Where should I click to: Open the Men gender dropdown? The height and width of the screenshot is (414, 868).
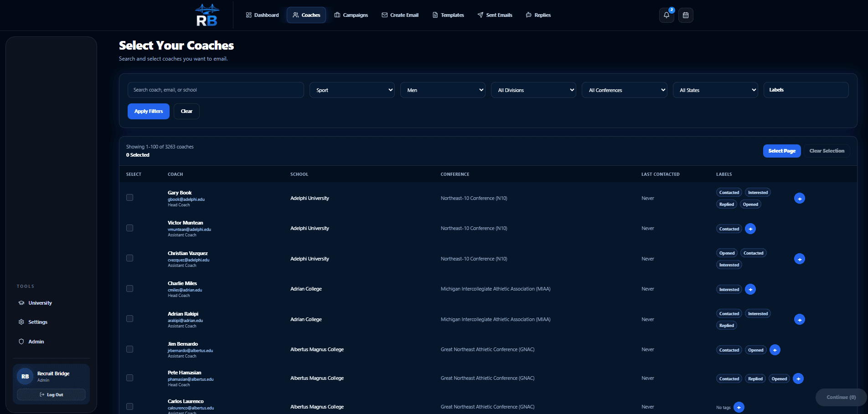(443, 90)
